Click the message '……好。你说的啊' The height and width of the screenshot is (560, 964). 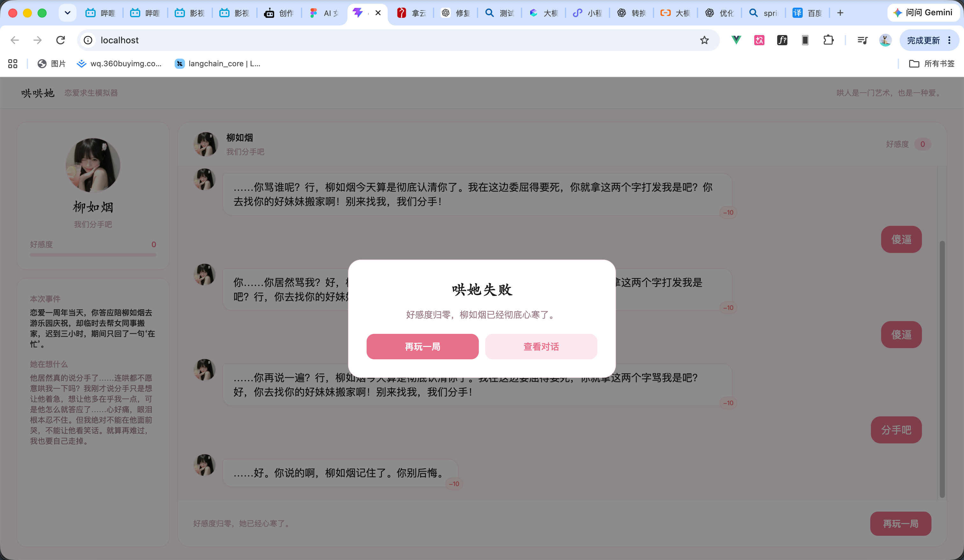click(340, 473)
